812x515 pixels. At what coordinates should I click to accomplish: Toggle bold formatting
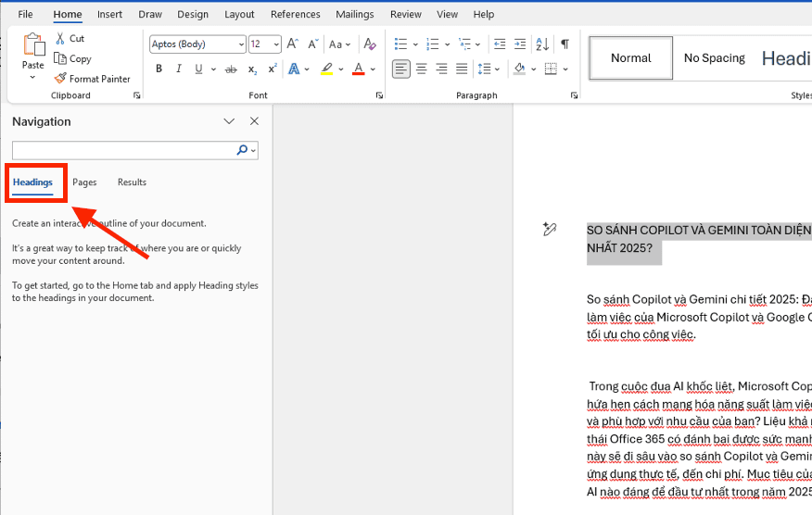pyautogui.click(x=159, y=69)
